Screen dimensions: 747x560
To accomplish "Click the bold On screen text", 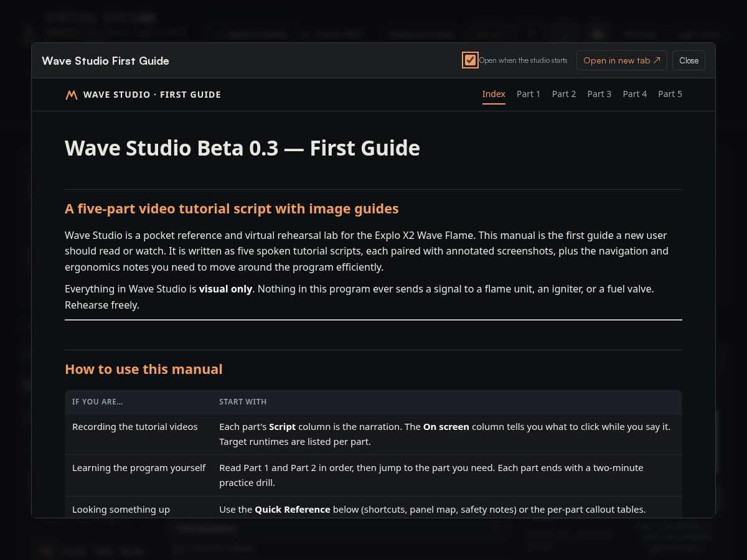I will tap(446, 427).
